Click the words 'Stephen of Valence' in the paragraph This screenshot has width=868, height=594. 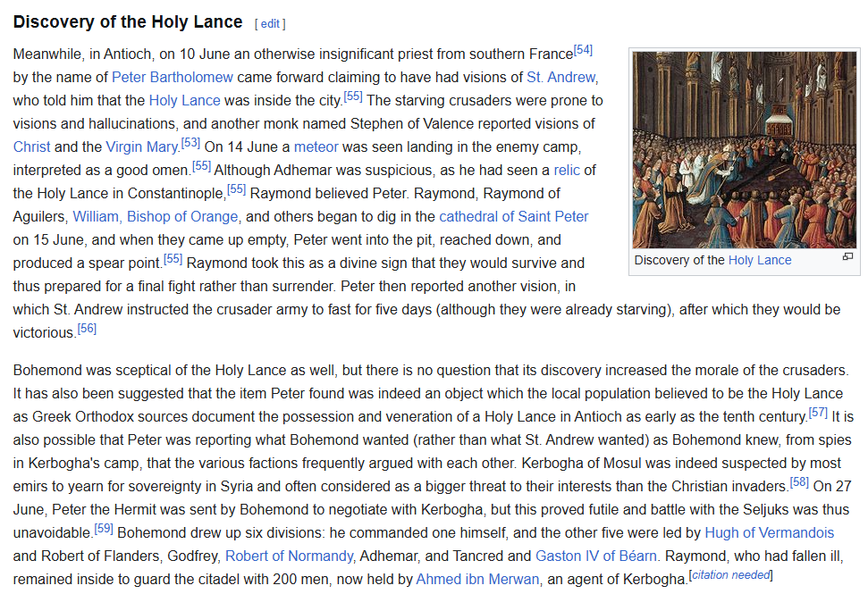pyautogui.click(x=411, y=124)
